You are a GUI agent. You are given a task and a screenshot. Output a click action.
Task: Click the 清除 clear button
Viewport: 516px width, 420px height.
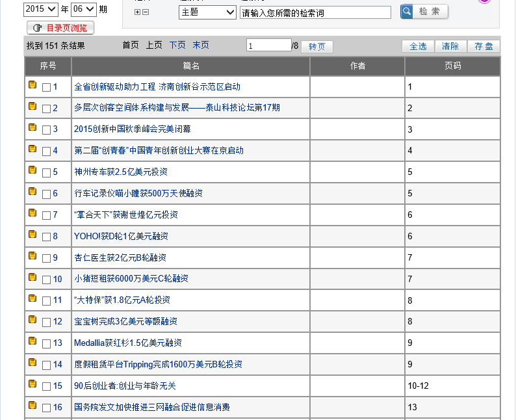pyautogui.click(x=450, y=46)
